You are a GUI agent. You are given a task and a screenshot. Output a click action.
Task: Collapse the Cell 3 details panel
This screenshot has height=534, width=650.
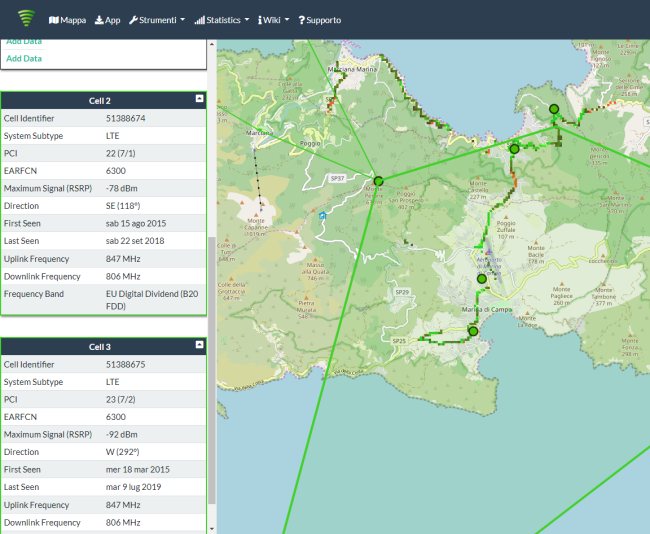(x=199, y=345)
